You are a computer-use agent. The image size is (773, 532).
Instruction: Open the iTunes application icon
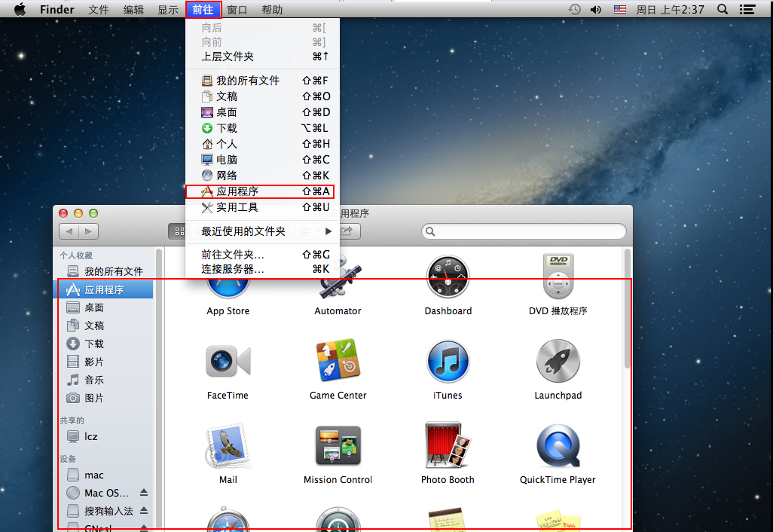click(448, 362)
